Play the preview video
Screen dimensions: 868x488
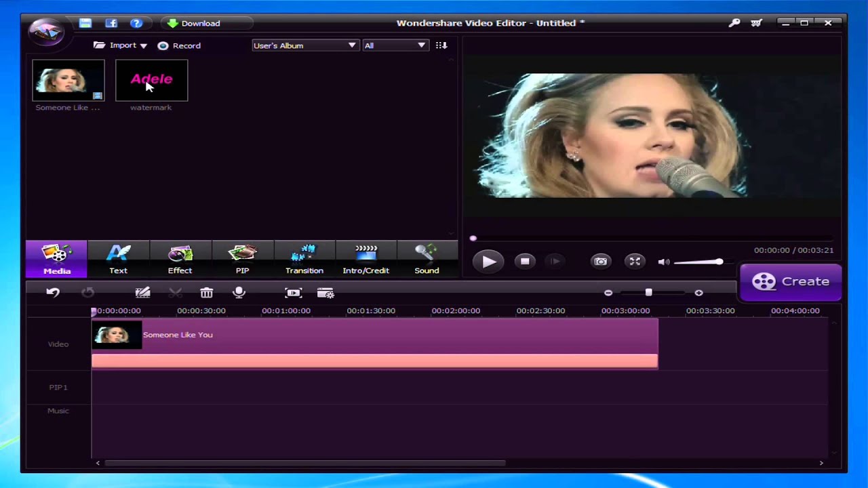pyautogui.click(x=488, y=262)
